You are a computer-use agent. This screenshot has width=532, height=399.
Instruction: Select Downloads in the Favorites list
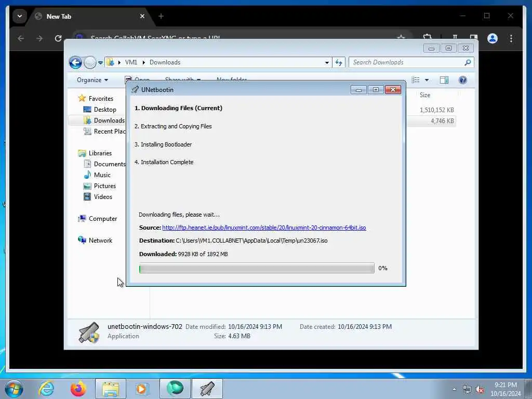pyautogui.click(x=109, y=121)
